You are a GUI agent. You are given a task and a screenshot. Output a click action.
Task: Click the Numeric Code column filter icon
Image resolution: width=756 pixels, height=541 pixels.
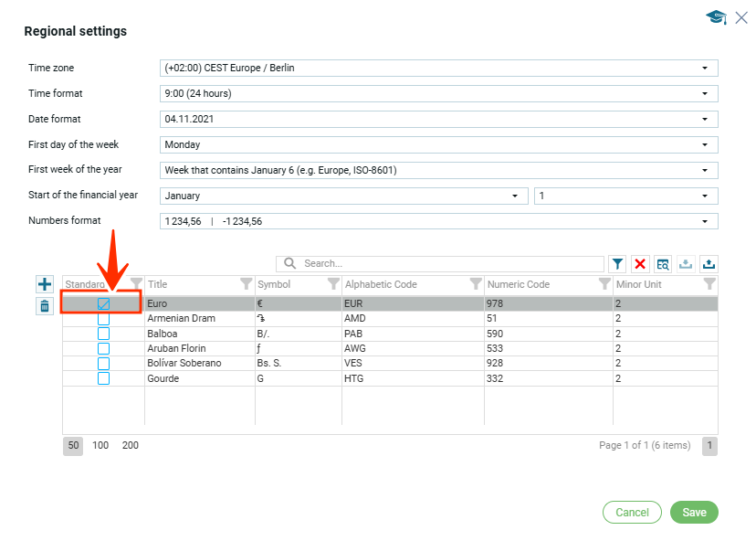point(604,284)
